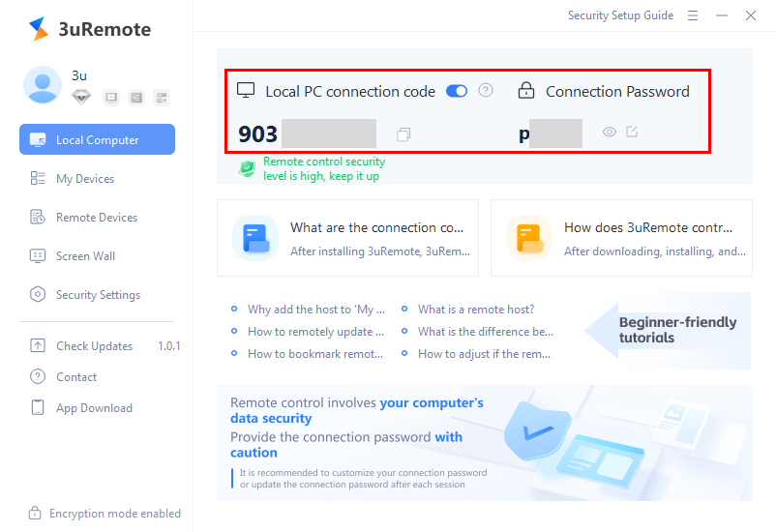This screenshot has height=532, width=776.
Task: Click the lock icon beside Connection Password
Action: pos(526,91)
